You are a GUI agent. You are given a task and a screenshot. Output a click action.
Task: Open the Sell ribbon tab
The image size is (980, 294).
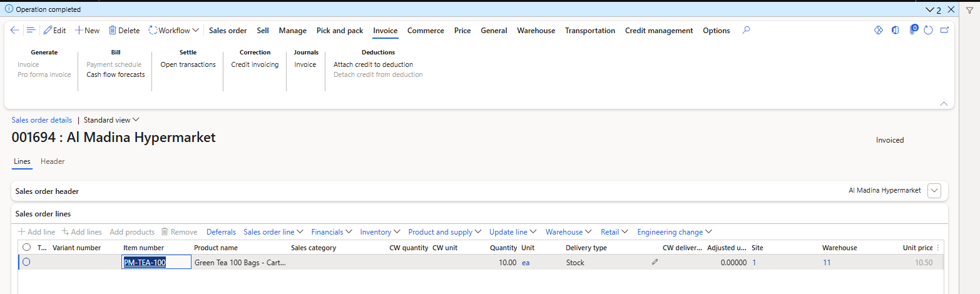(x=263, y=30)
